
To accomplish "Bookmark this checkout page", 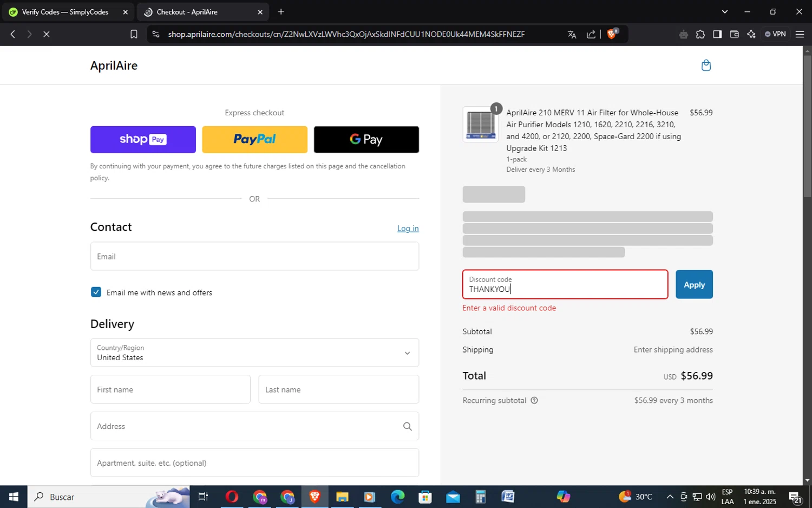I will (x=134, y=34).
